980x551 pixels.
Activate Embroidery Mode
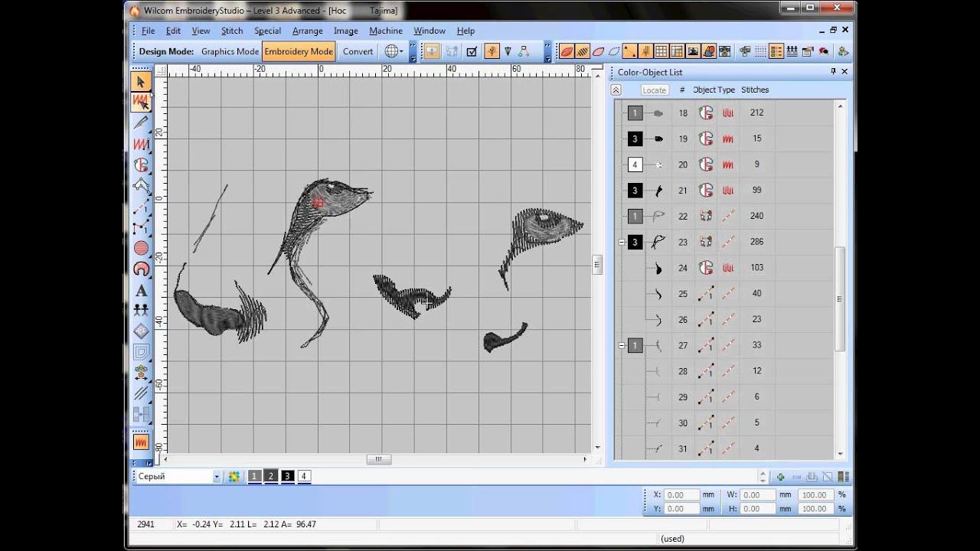299,51
